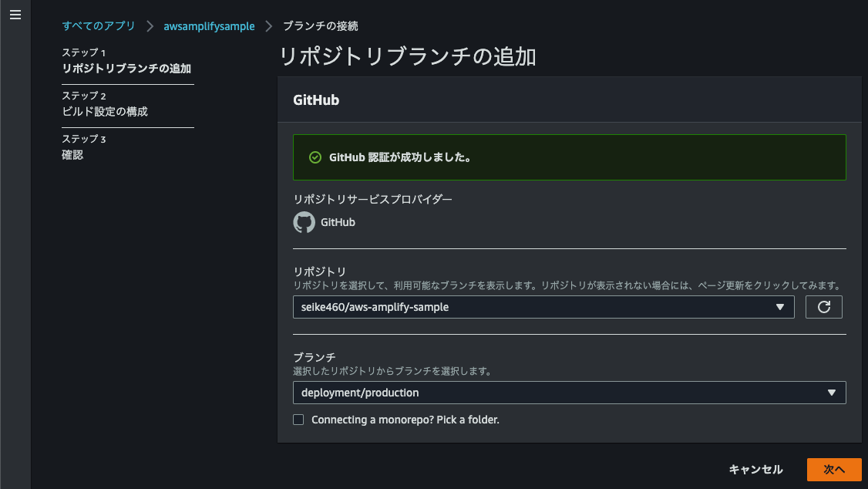Viewport: 868px width, 489px height.
Task: Select step 3 確認
Action: click(72, 154)
